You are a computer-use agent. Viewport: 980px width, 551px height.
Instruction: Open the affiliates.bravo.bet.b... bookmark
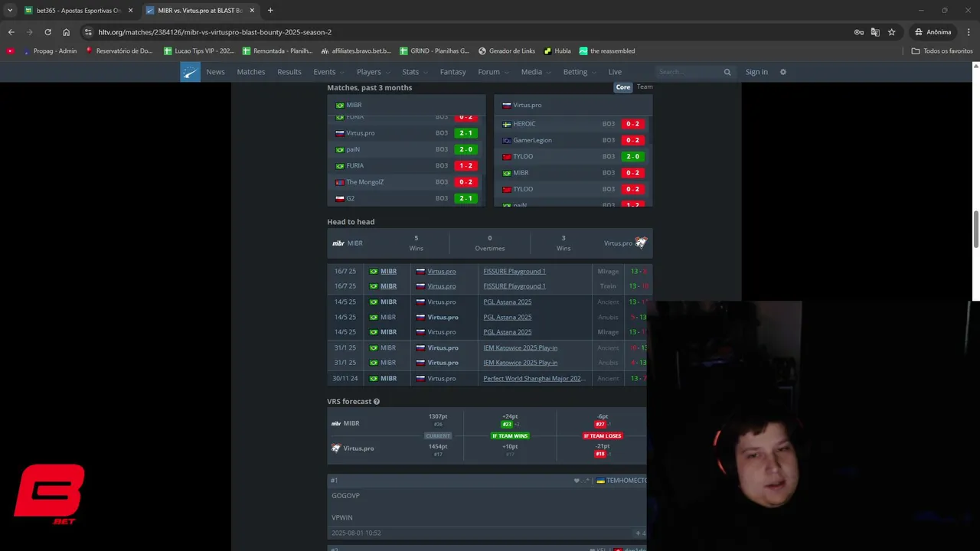(x=356, y=51)
